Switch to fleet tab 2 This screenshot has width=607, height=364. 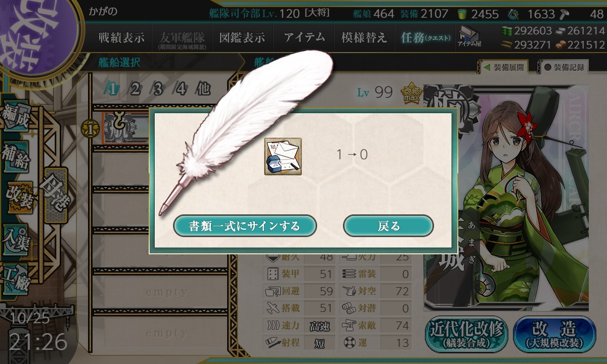pos(135,89)
